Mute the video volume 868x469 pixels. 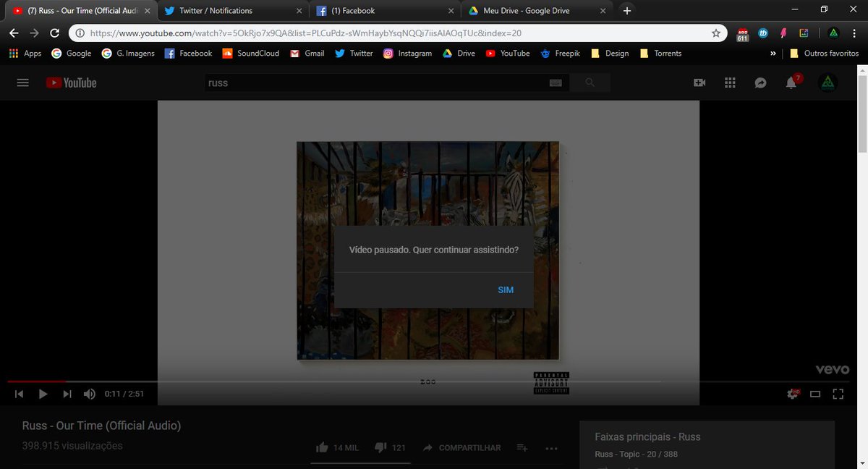(x=90, y=394)
